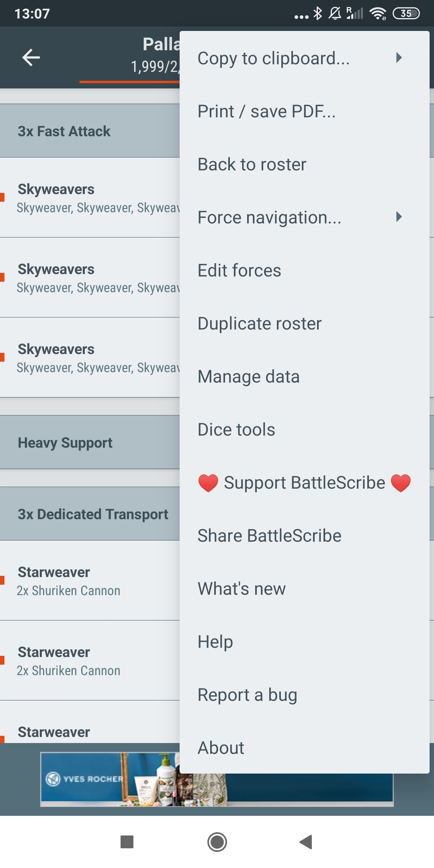Select Duplicate roster menu entry

[x=260, y=323]
